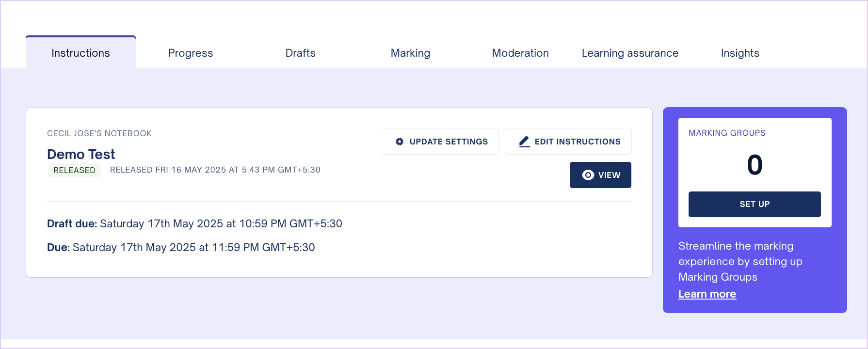This screenshot has height=349, width=868.
Task: Switch to the Progress tab
Action: pos(191,53)
